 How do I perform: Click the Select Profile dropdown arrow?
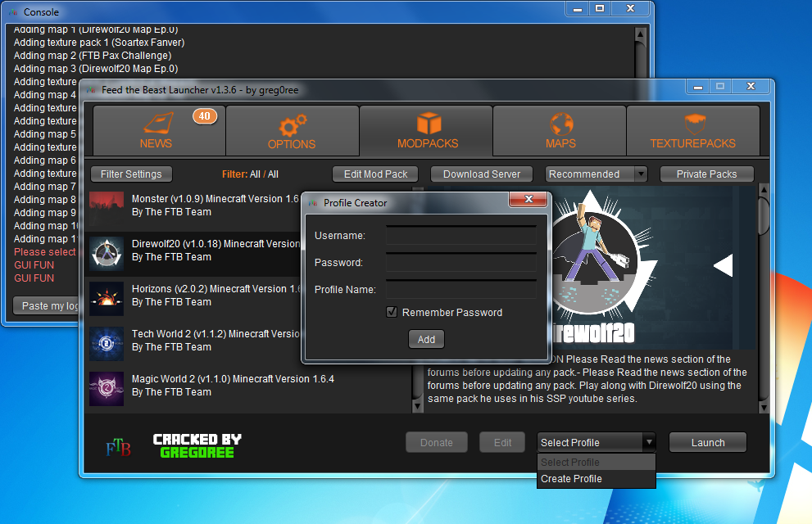pyautogui.click(x=648, y=442)
